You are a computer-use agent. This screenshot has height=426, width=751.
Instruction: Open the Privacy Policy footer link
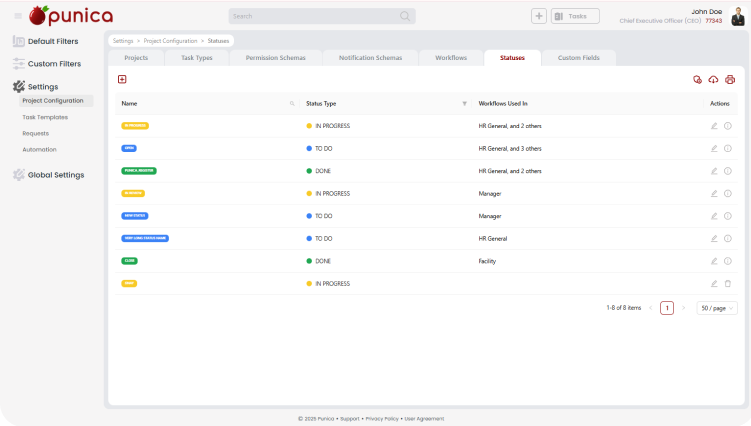click(382, 419)
